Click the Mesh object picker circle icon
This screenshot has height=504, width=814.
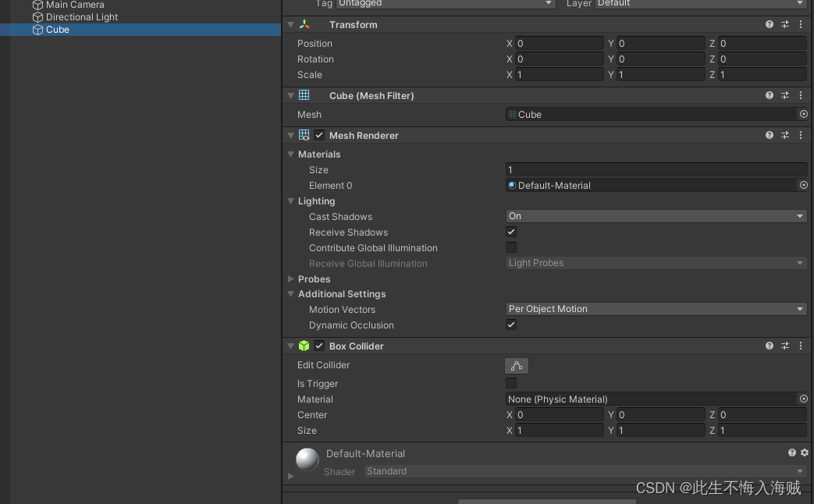[803, 114]
